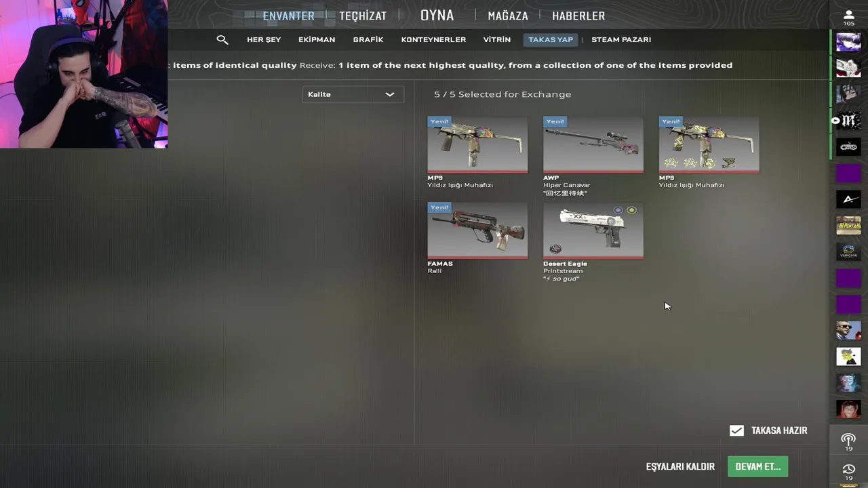Click the broadcast antenna icon in sidebar

848,442
